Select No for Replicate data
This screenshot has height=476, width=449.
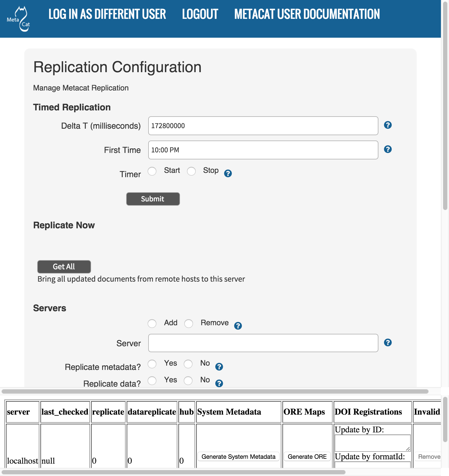pyautogui.click(x=188, y=380)
